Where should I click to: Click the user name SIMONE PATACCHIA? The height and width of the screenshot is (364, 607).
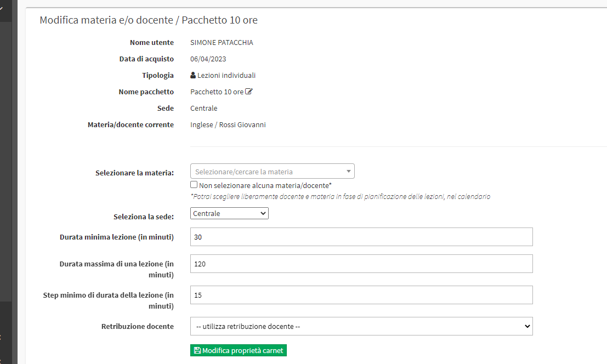pyautogui.click(x=222, y=43)
